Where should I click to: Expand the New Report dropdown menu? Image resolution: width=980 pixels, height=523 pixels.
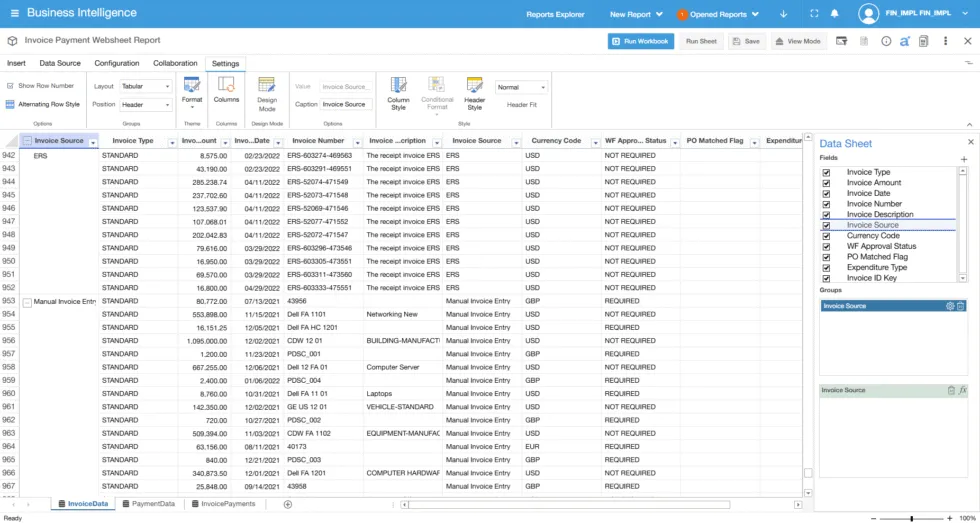(x=636, y=14)
